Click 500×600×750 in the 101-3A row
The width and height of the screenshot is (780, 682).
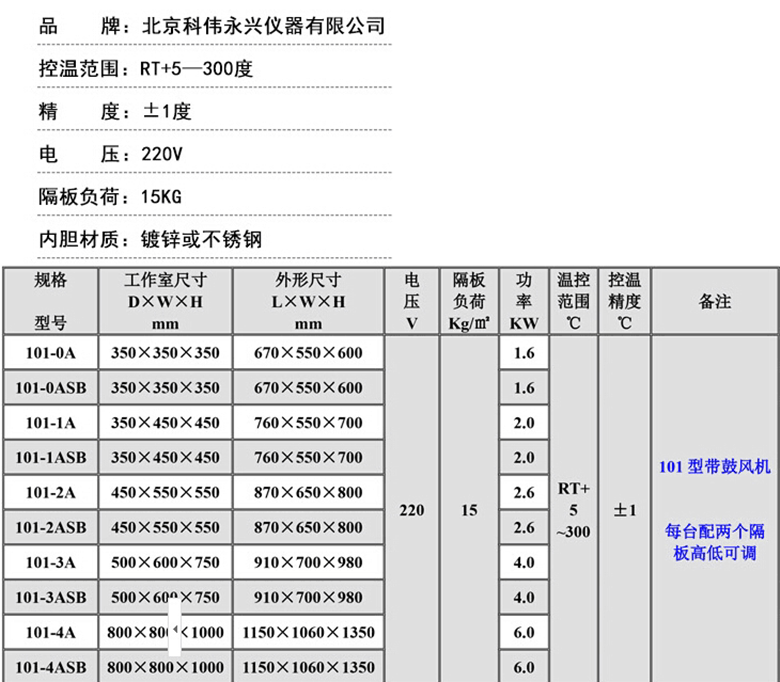point(165,562)
